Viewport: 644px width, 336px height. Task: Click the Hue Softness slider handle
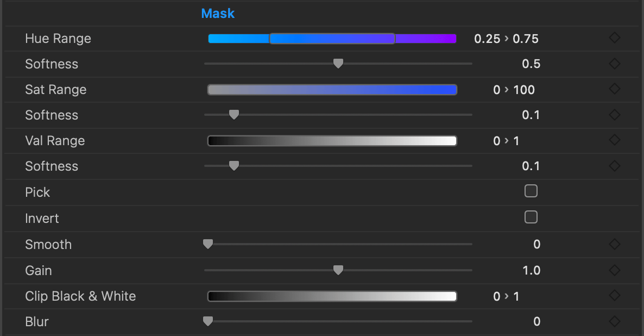pyautogui.click(x=338, y=64)
